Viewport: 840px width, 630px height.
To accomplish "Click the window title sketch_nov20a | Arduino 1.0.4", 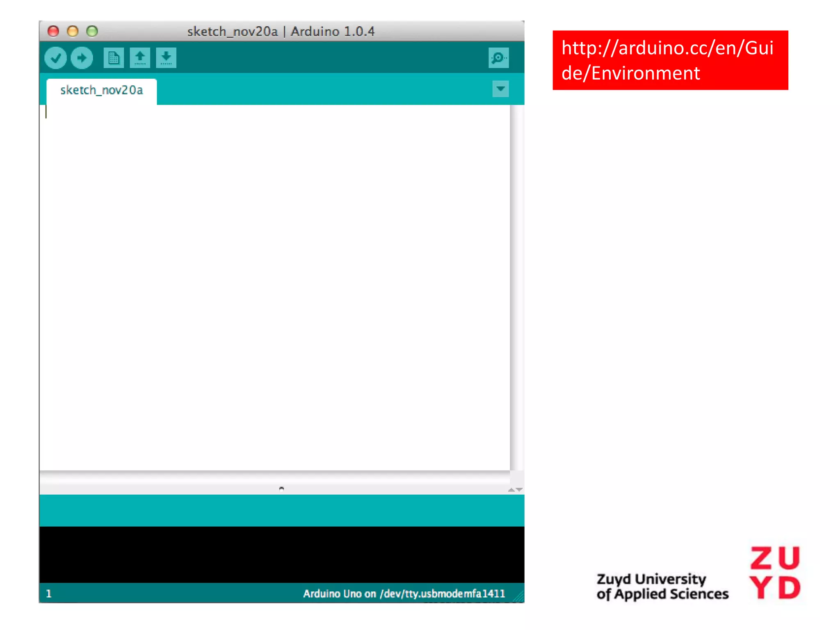I will click(281, 32).
